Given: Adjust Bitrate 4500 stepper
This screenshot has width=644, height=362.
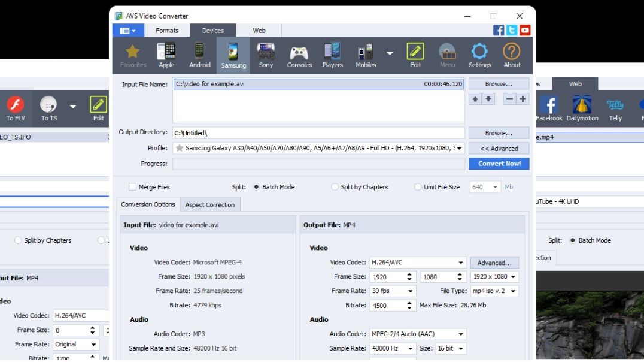Looking at the screenshot, I should pos(409,306).
